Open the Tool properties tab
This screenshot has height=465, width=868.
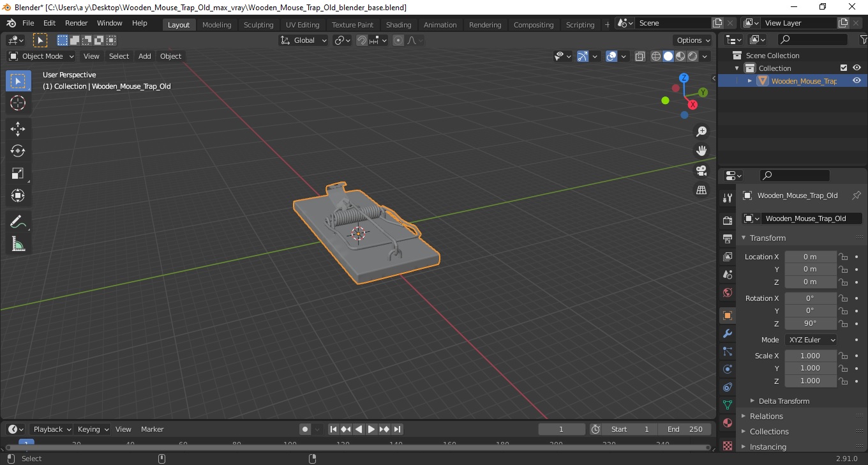(727, 197)
